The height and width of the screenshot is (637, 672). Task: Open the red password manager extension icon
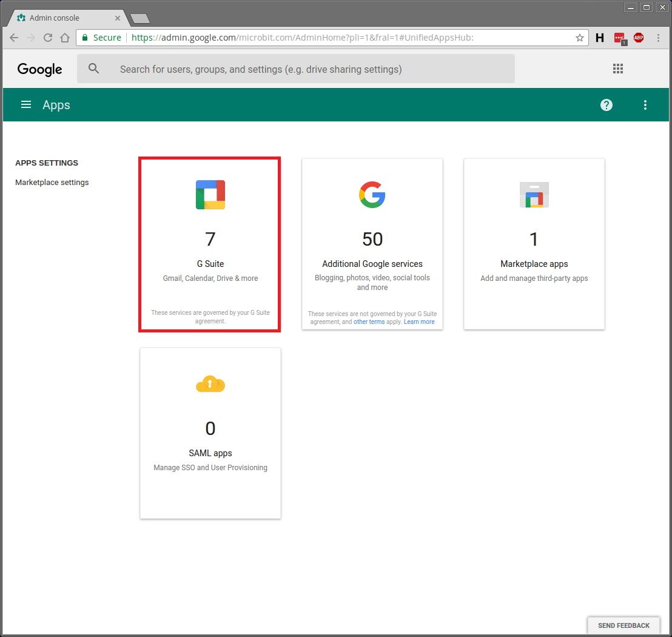(x=620, y=39)
